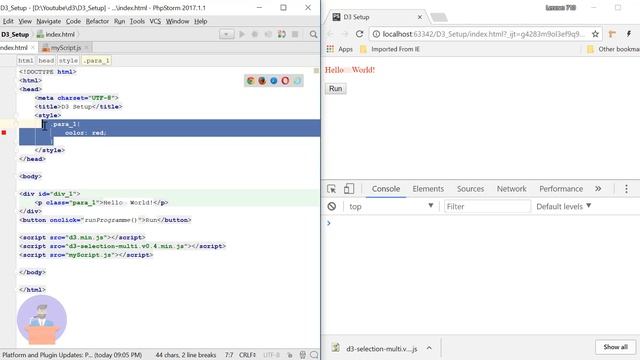Click the Run with Coverage icon
The height and width of the screenshot is (360, 640).
coord(268,34)
